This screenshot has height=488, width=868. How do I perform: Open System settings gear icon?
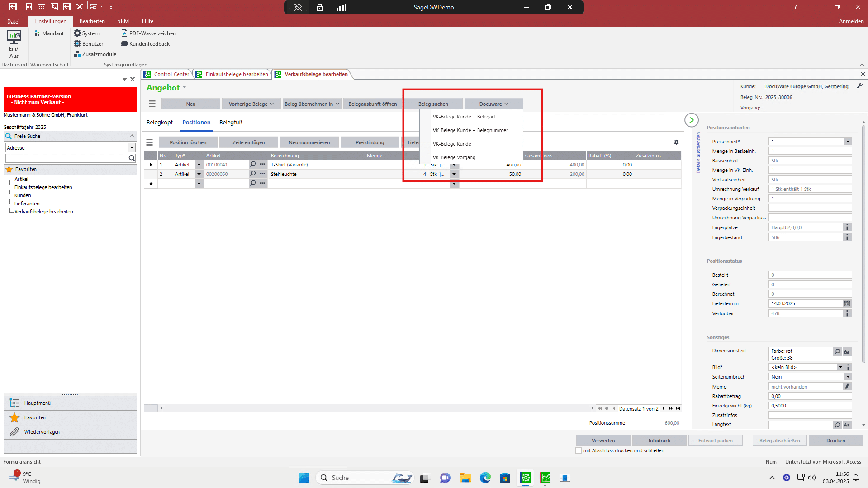(x=77, y=33)
